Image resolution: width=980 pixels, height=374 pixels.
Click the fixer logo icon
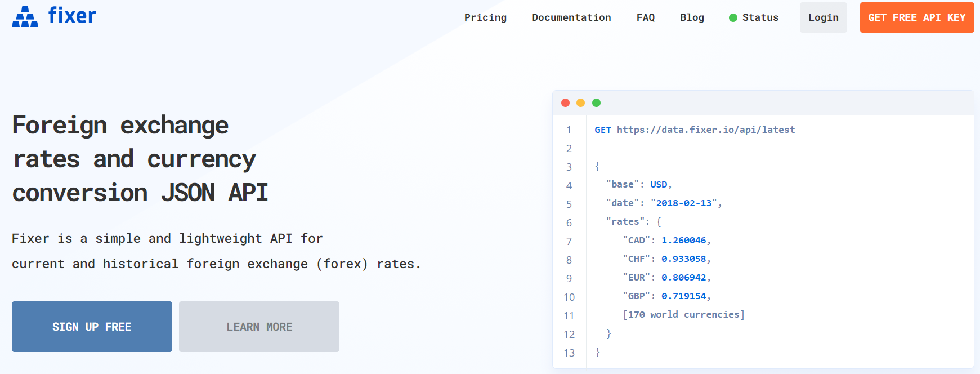click(x=25, y=17)
